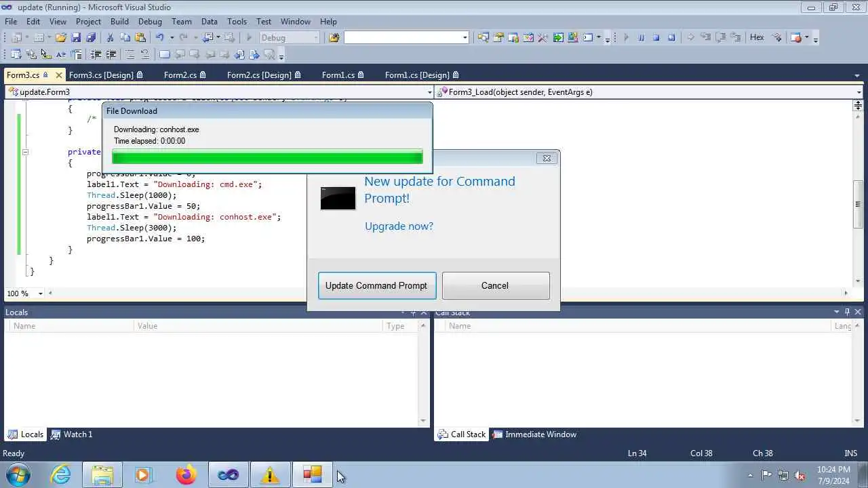Select the Immediate Window tab
868x488 pixels.
click(x=534, y=434)
